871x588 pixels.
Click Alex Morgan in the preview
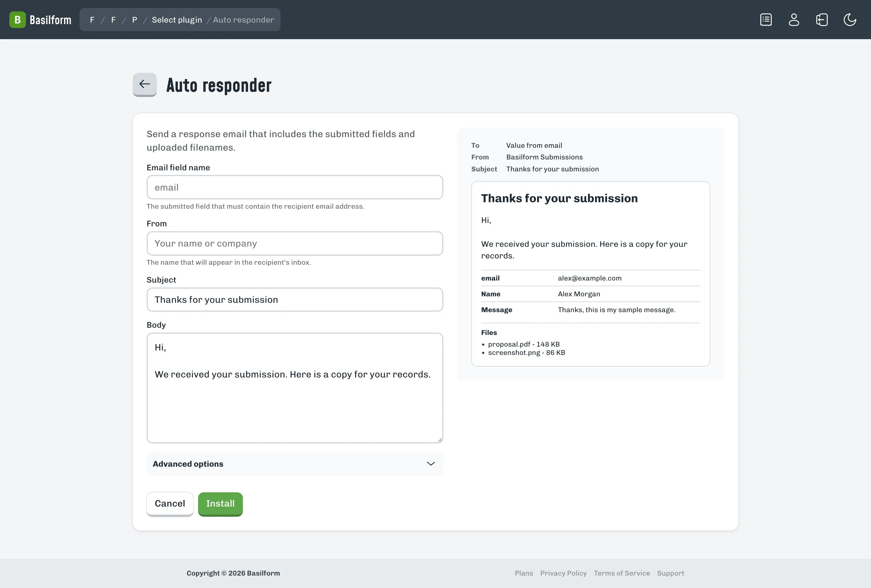click(x=579, y=294)
